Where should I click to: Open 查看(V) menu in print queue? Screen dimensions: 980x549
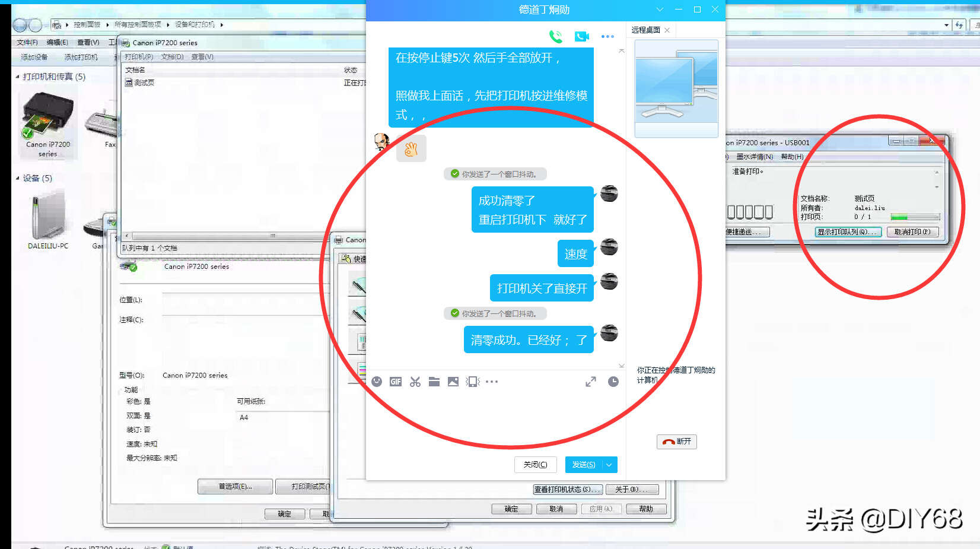[202, 57]
